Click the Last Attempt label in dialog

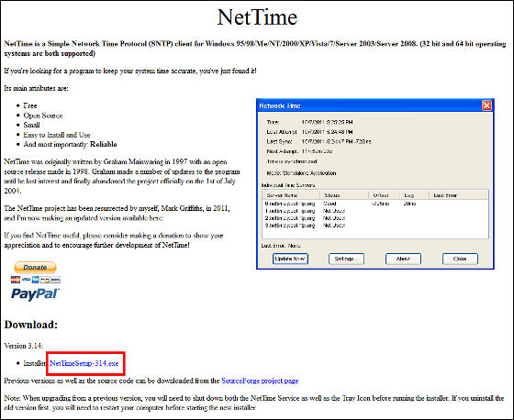coord(282,132)
